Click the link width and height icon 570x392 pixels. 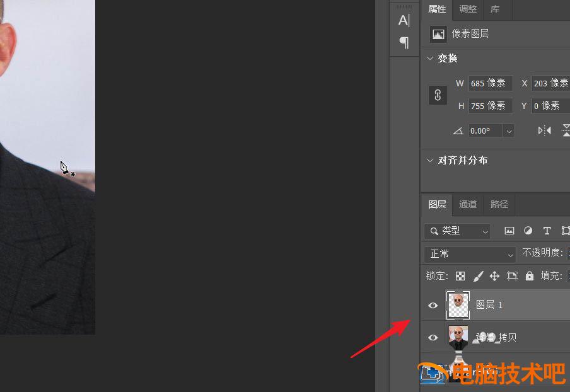438,95
